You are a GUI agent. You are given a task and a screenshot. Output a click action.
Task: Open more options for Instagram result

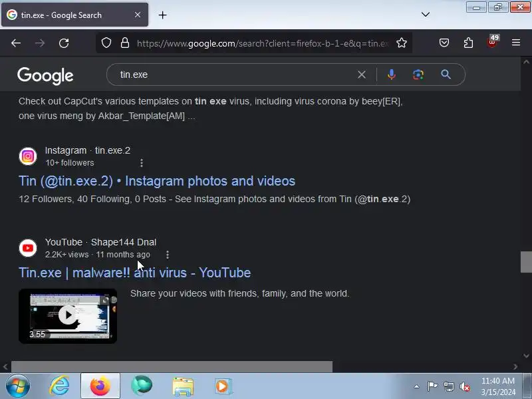(x=142, y=163)
